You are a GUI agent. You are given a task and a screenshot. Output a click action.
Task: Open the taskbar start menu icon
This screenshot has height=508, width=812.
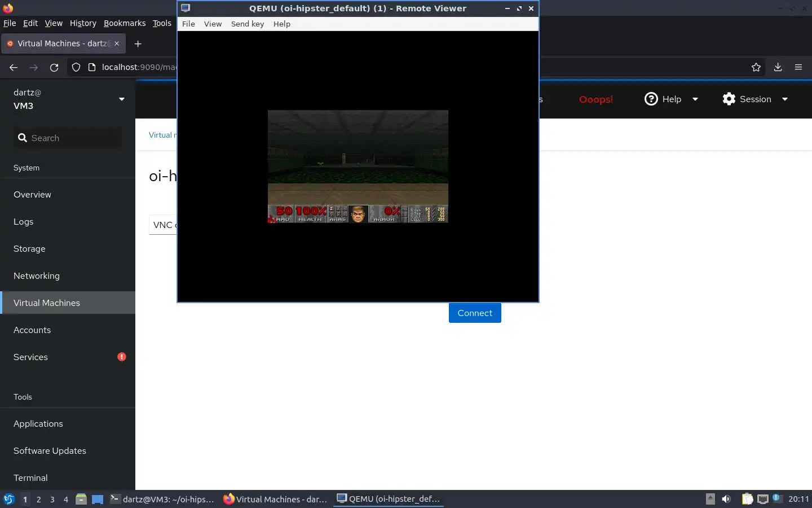(9, 499)
